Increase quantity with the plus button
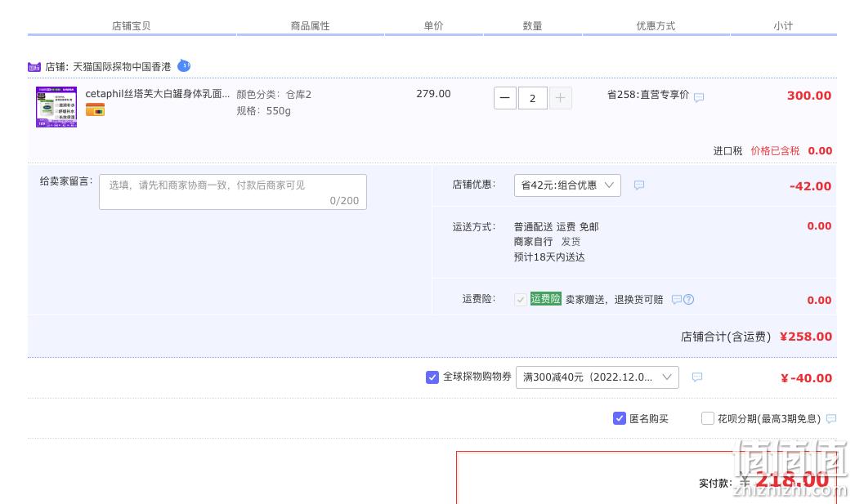This screenshot has height=504, width=855. click(x=560, y=98)
